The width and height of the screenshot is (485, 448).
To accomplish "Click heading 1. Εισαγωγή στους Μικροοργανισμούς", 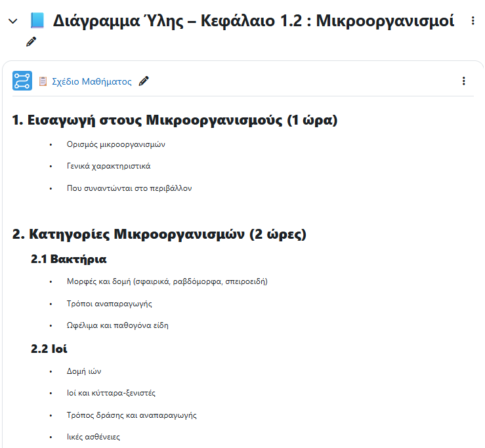I will point(175,121).
